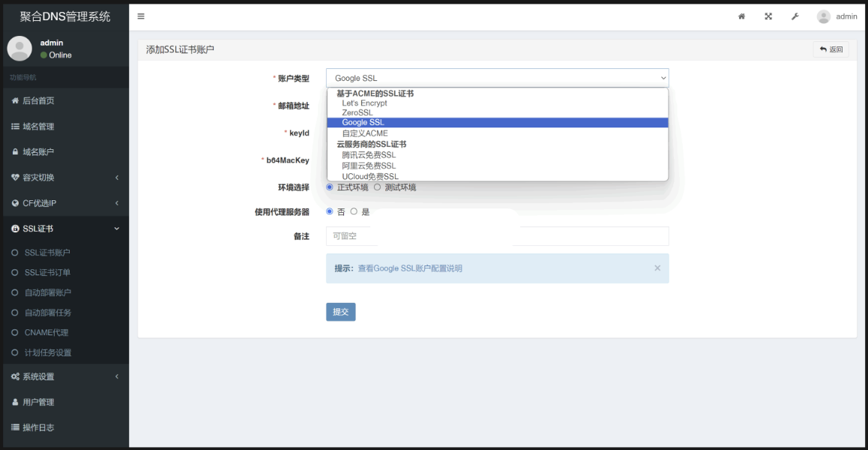The image size is (868, 450).
Task: Click the 操作日志 list icon
Action: (16, 427)
